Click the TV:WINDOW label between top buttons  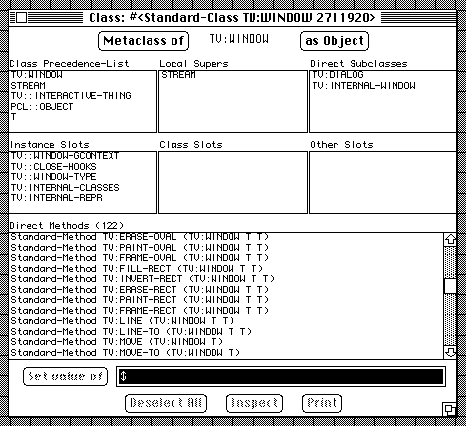click(239, 39)
